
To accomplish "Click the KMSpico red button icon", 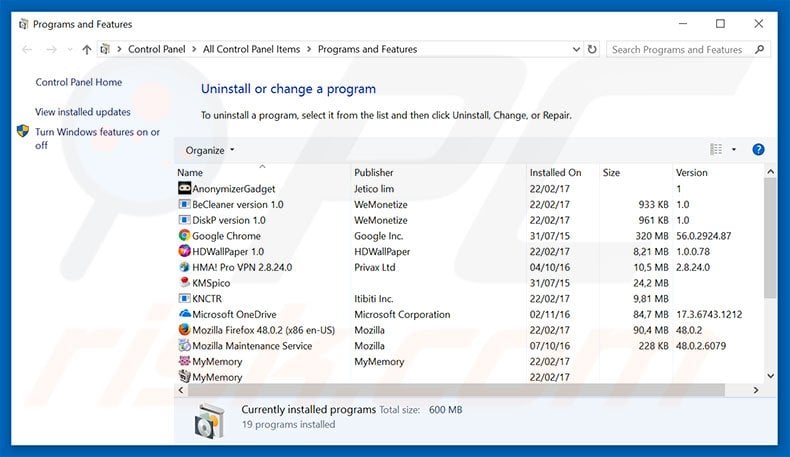I will point(184,283).
